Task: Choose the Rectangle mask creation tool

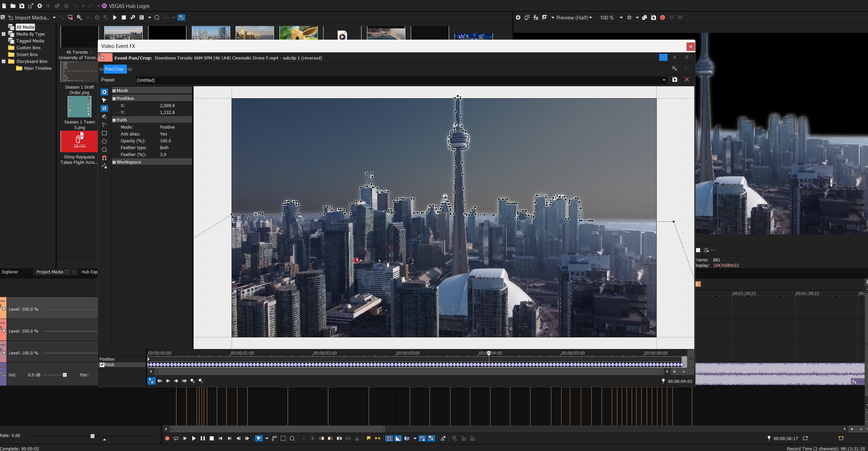Action: (x=104, y=133)
